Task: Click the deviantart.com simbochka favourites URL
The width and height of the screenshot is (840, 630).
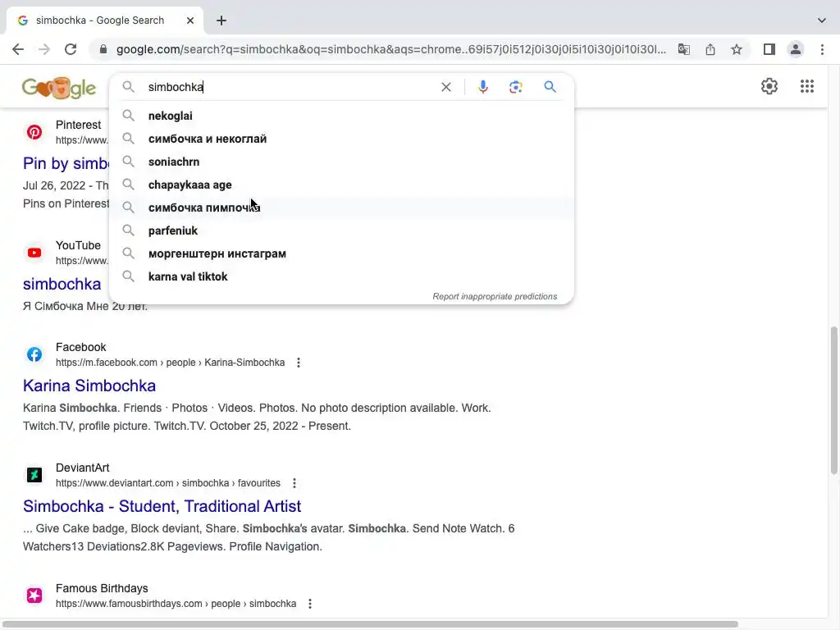Action: click(167, 483)
